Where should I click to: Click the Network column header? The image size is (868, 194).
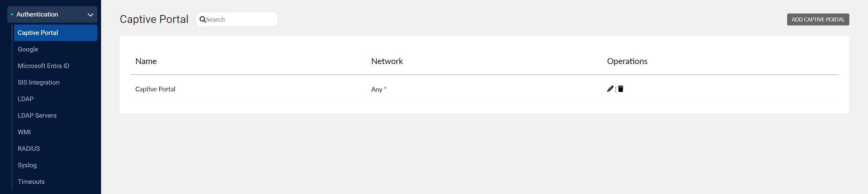387,61
